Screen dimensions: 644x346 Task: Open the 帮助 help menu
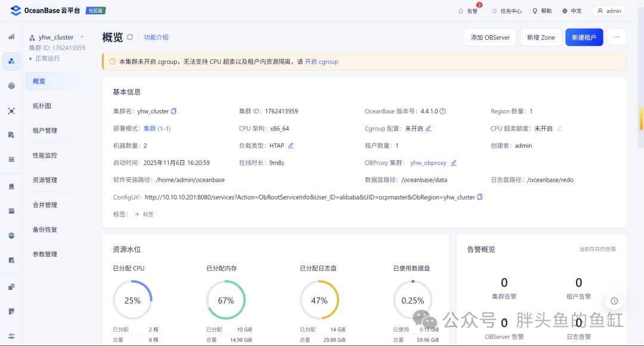point(541,11)
